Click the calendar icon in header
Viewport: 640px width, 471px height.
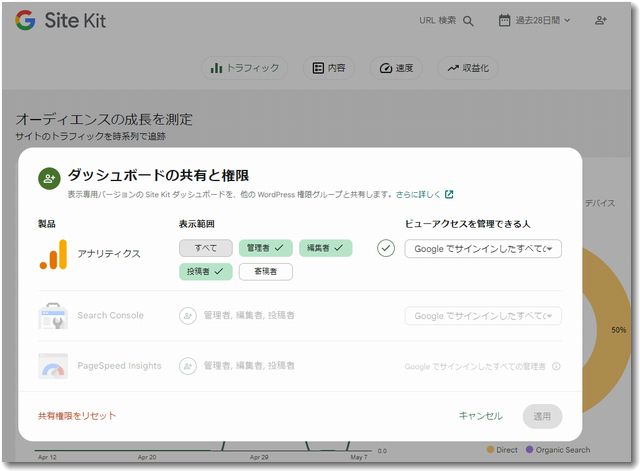click(504, 20)
